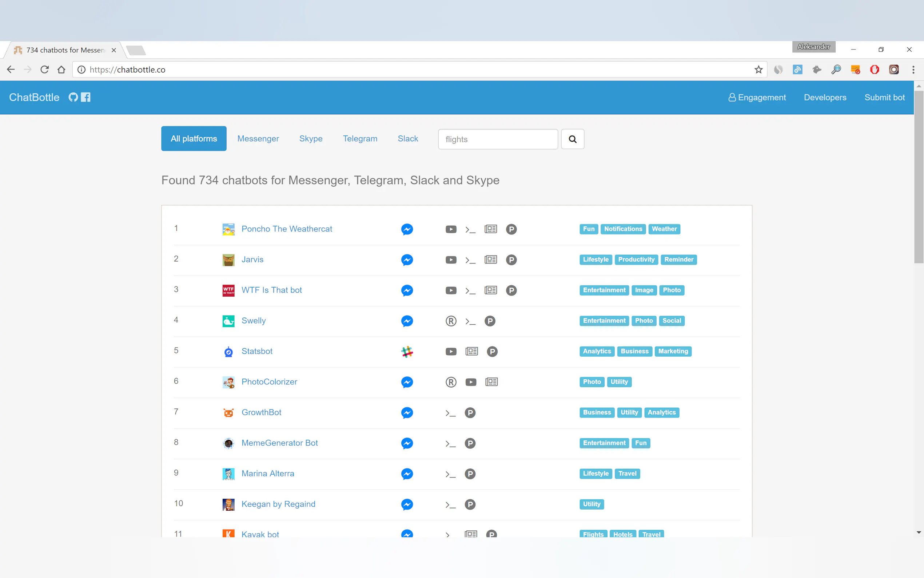Click the search magnifier button

pyautogui.click(x=572, y=139)
